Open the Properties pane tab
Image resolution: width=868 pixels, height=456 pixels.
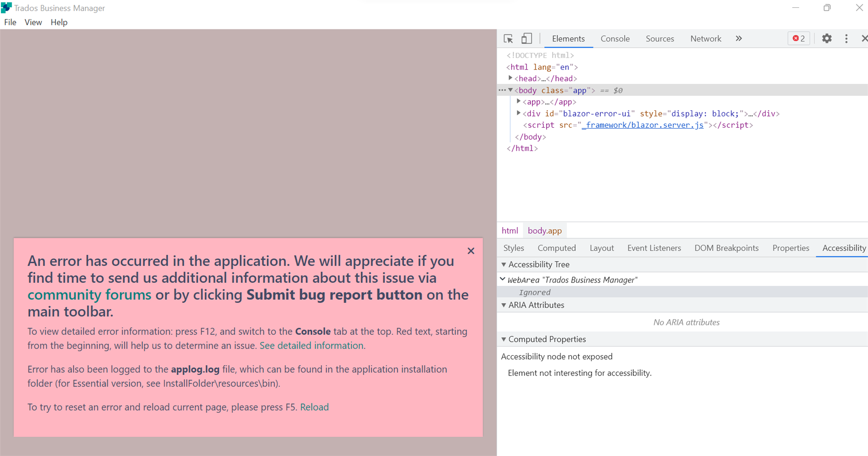tap(791, 248)
